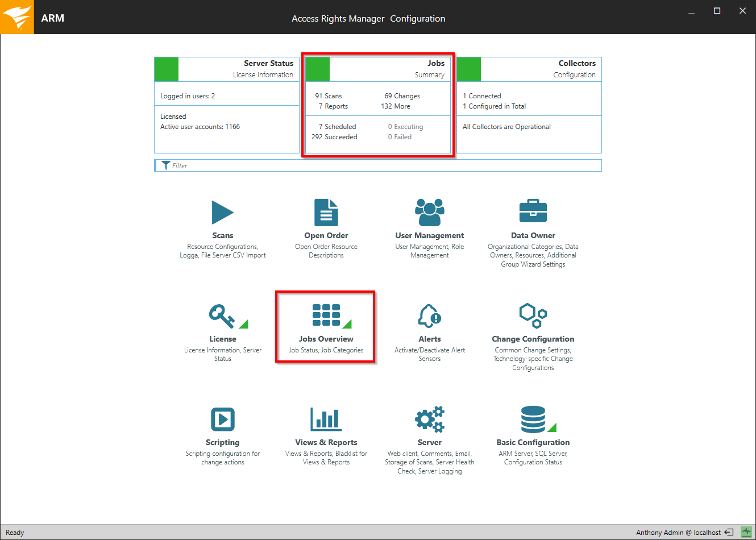This screenshot has height=540, width=756.
Task: Open the Scripting icon
Action: pos(222,419)
